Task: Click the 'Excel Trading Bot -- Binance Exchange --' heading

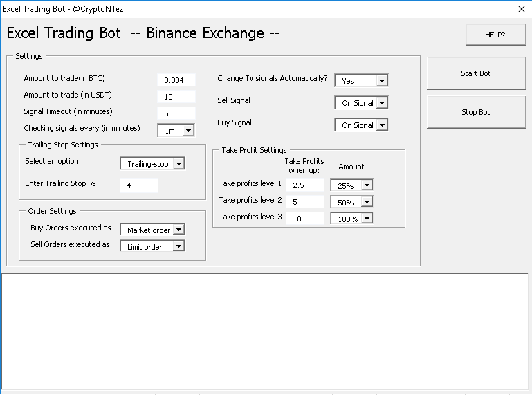Action: [143, 33]
